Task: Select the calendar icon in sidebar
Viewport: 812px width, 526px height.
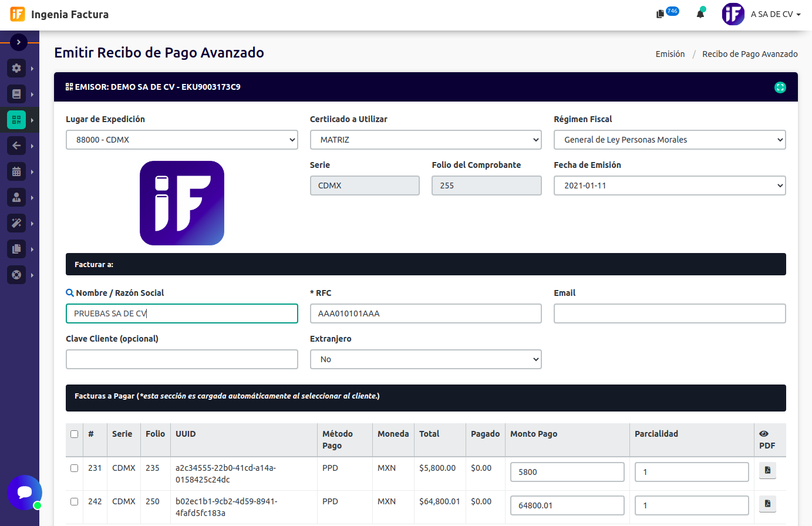Action: (16, 171)
